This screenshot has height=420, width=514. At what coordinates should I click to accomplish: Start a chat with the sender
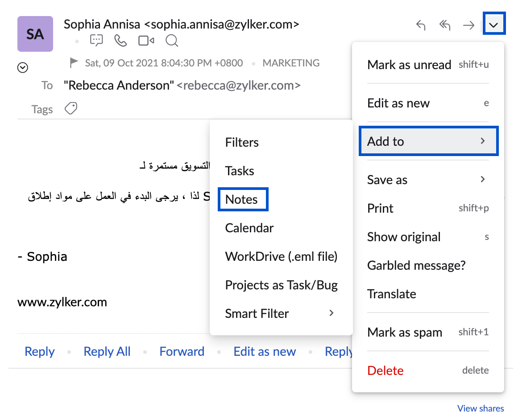96,41
